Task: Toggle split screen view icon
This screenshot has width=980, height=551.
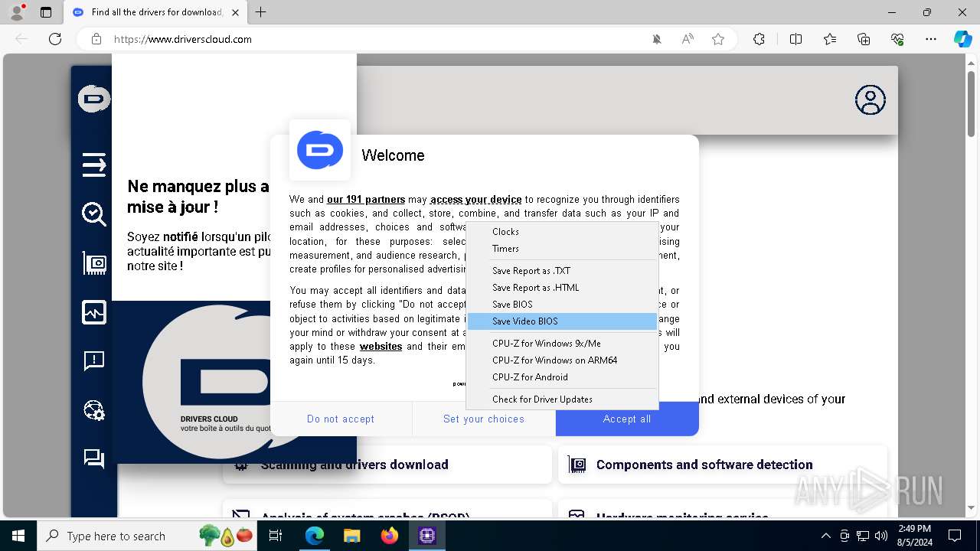Action: click(x=795, y=39)
